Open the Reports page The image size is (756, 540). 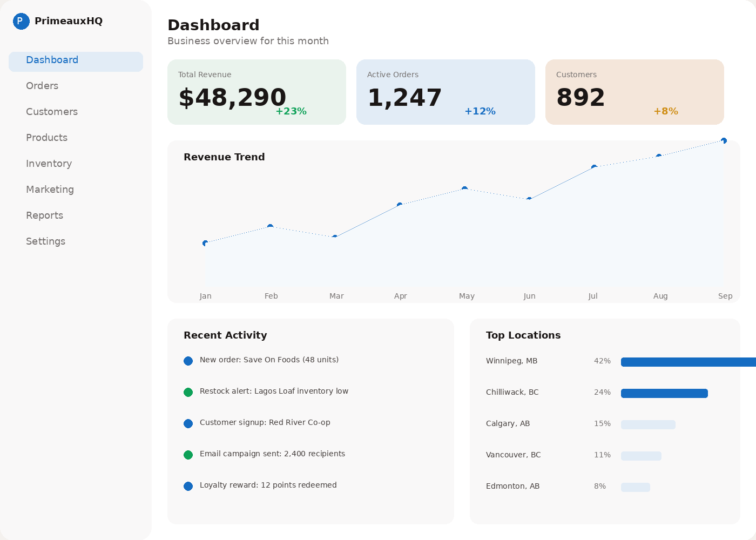[x=44, y=215]
